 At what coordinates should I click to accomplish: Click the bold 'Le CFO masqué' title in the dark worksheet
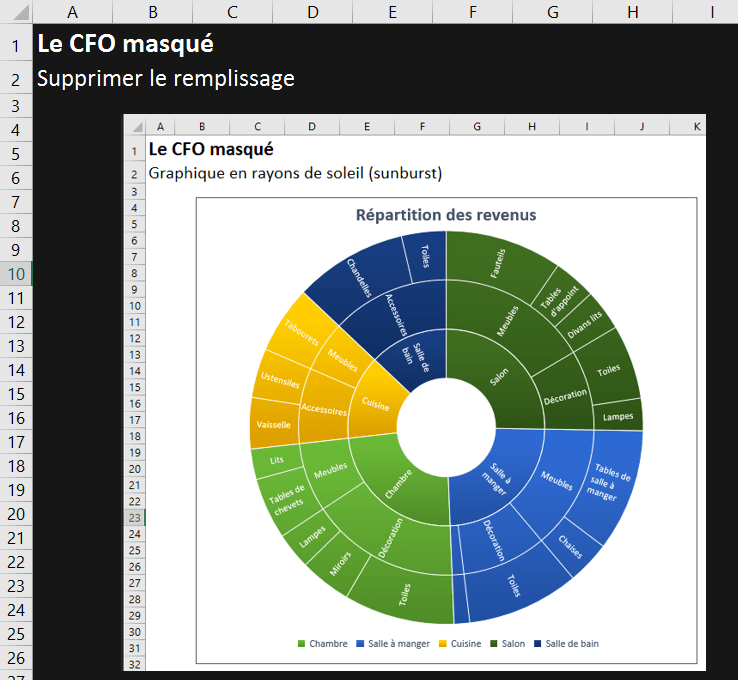[124, 45]
